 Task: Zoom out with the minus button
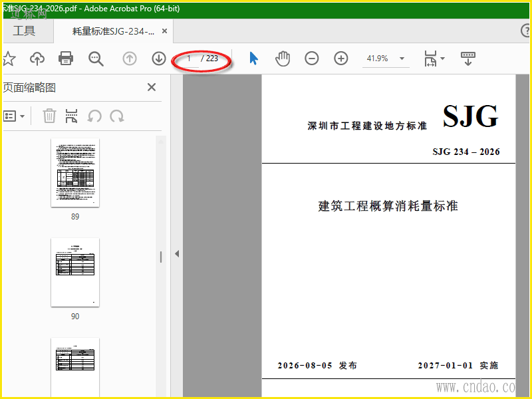(x=311, y=59)
